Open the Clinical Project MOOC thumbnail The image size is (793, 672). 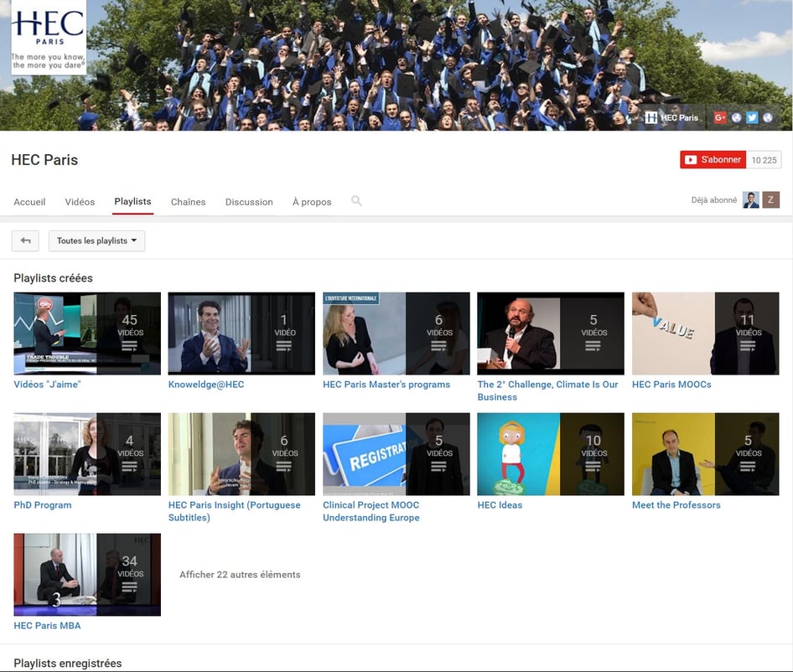pyautogui.click(x=396, y=454)
